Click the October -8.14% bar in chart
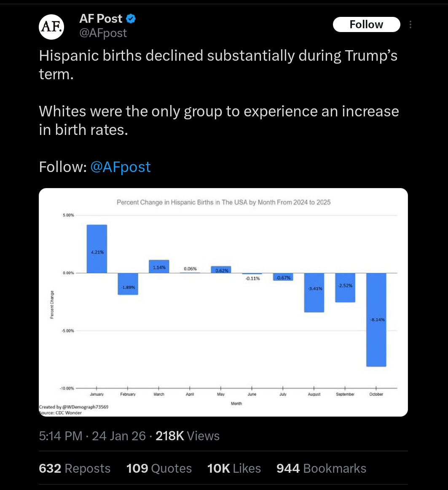This screenshot has height=490, width=448. point(376,320)
